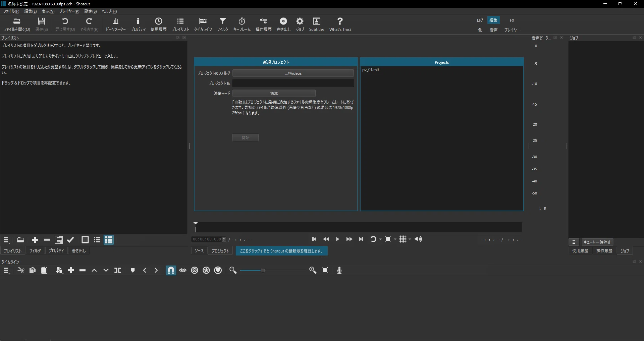Viewport: 644px width, 341px height.
Task: Open the ファイル(F) menu
Action: [x=11, y=11]
